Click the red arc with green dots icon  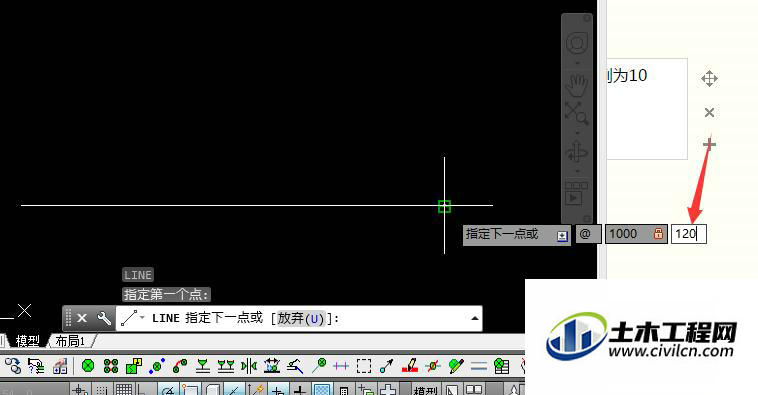click(x=180, y=366)
